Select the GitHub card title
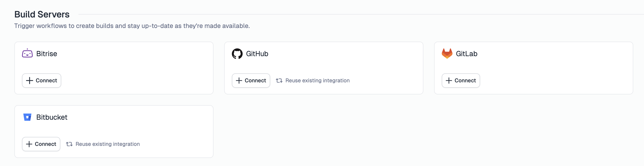 tap(257, 54)
